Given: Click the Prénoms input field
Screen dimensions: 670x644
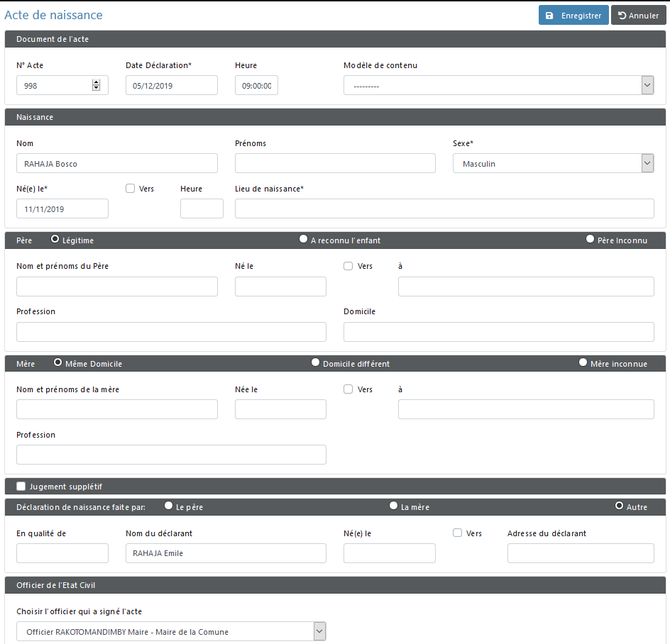Looking at the screenshot, I should (x=335, y=163).
